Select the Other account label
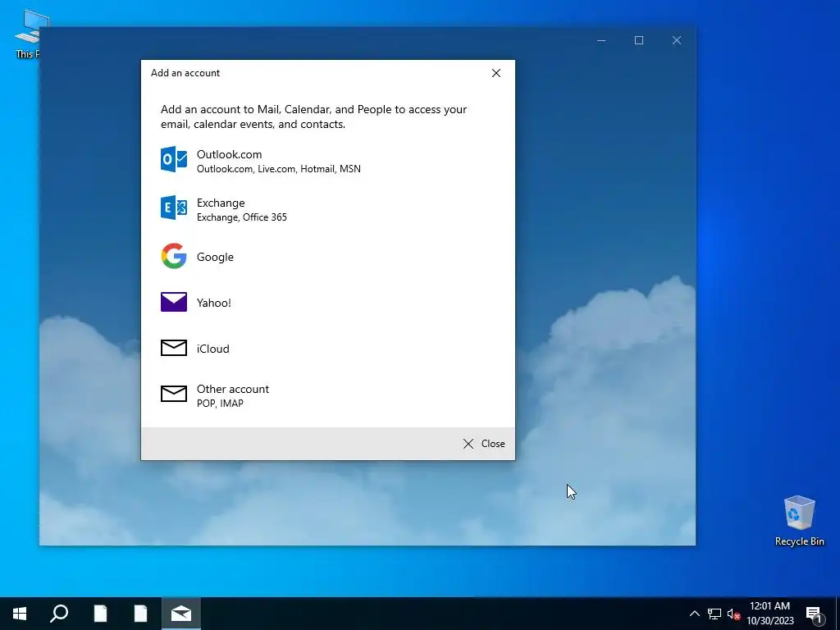The height and width of the screenshot is (630, 840). tap(232, 389)
